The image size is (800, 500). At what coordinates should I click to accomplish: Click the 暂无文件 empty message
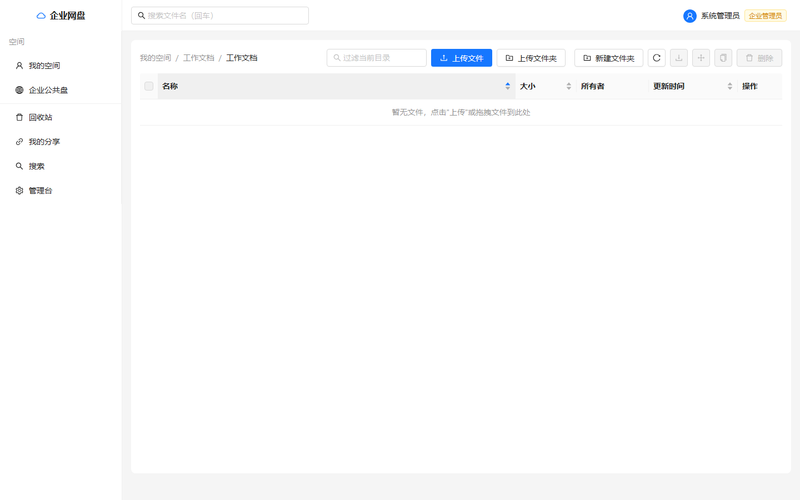461,112
